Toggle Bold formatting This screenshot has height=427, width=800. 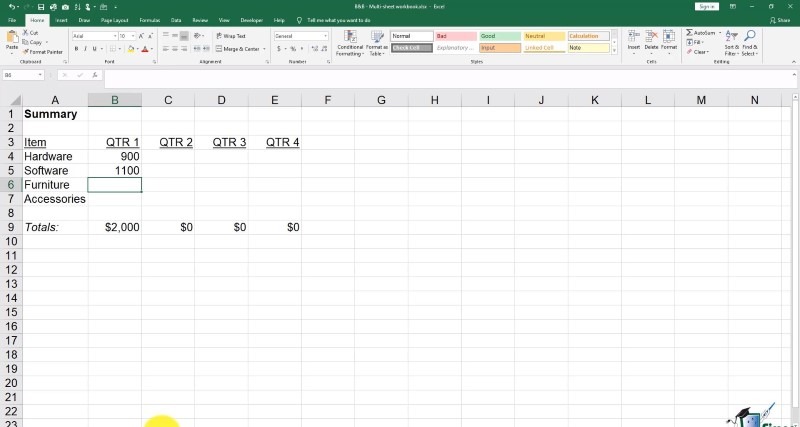click(76, 49)
